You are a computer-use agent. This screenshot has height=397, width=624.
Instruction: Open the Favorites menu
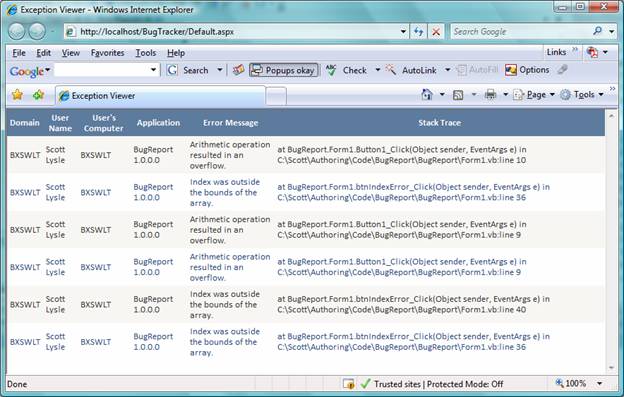click(107, 53)
